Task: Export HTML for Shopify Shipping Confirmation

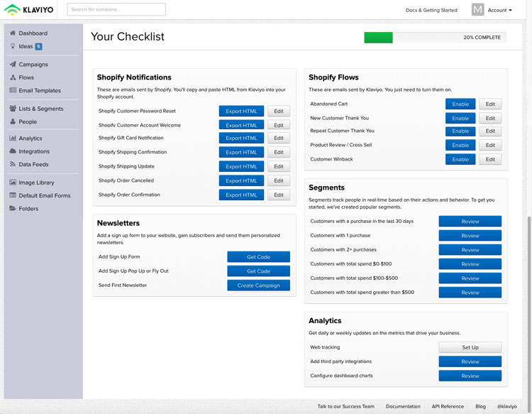Action: (241, 152)
